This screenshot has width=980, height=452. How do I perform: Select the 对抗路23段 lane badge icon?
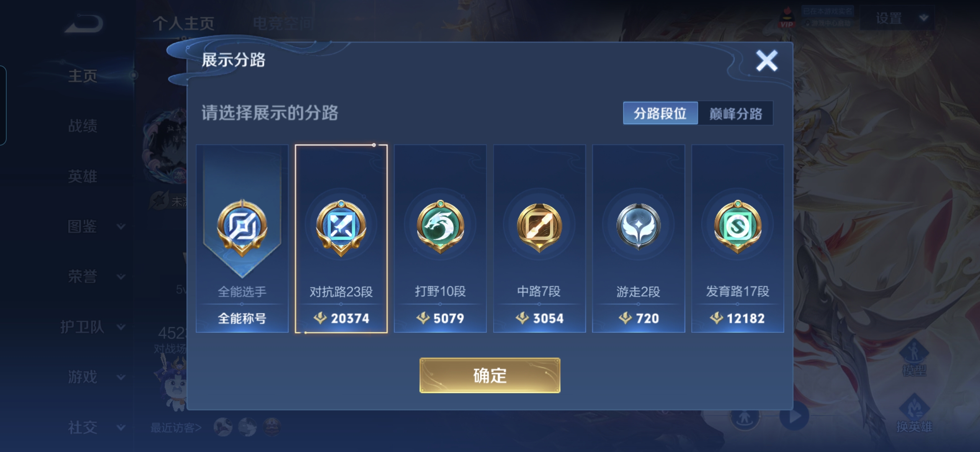pyautogui.click(x=341, y=227)
